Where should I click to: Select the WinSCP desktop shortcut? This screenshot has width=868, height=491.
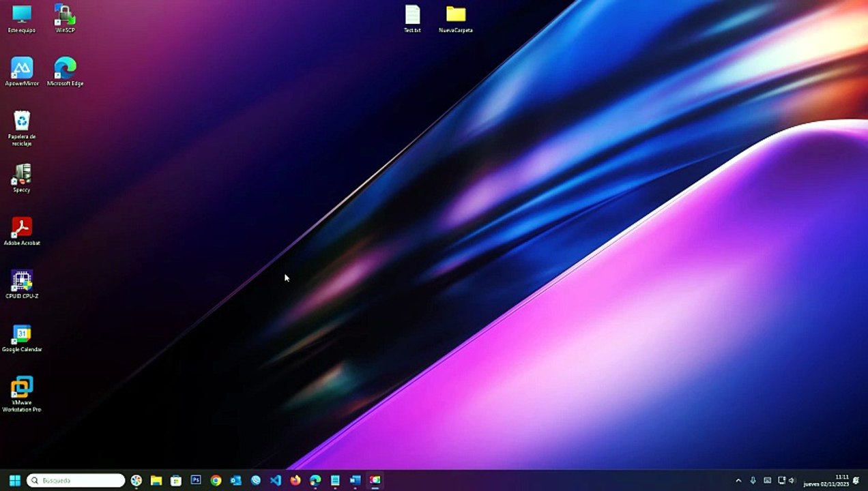point(65,18)
